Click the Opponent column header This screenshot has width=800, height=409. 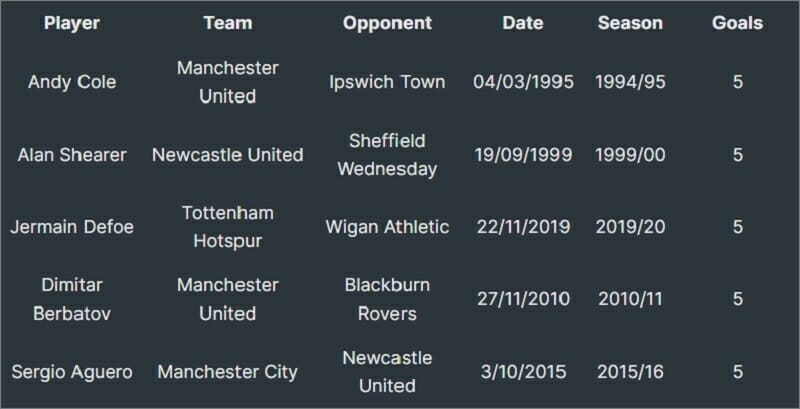click(387, 23)
